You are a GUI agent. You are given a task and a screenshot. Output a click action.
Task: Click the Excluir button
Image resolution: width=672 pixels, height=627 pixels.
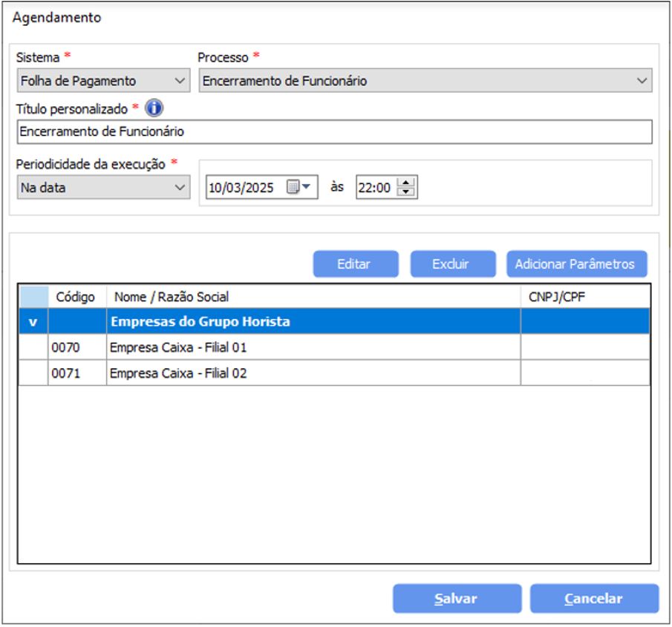(453, 264)
